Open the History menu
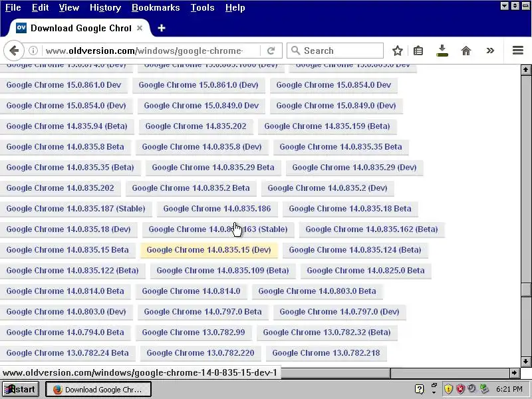This screenshot has width=532, height=399. 105,7
